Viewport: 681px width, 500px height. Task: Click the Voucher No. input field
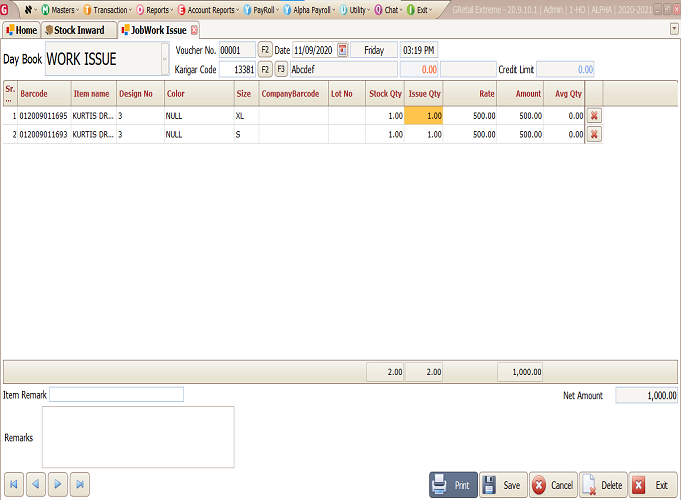tap(237, 50)
